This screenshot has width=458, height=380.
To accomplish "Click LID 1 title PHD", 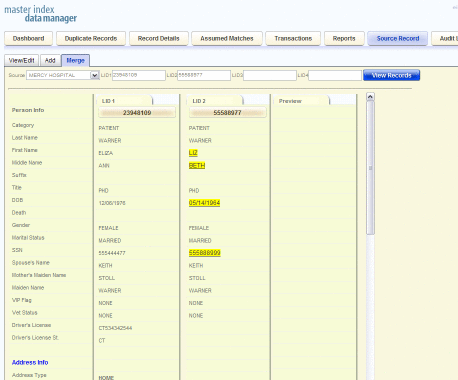I will 103,191.
